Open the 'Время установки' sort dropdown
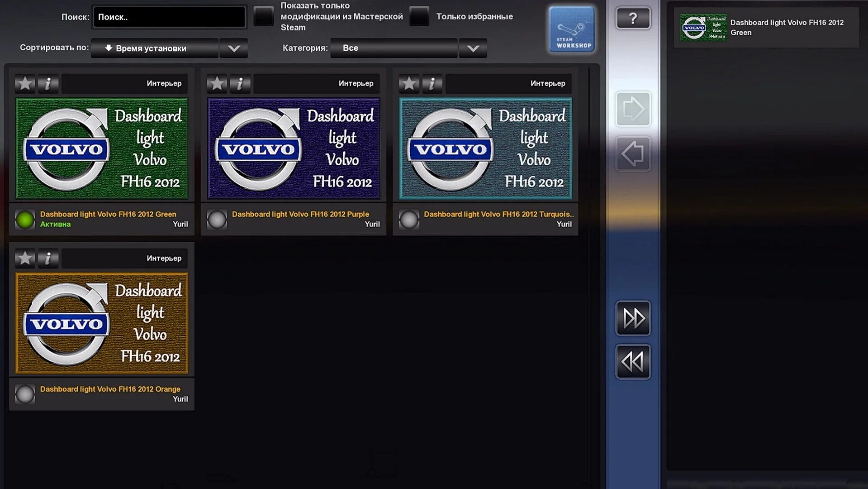Screen dimensions: 868x489 (x=155, y=48)
